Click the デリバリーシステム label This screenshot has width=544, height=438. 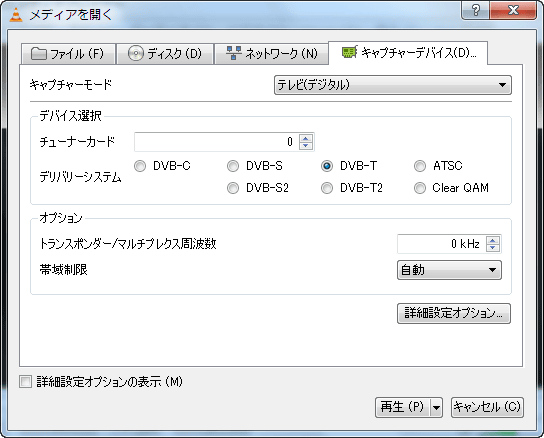point(80,177)
